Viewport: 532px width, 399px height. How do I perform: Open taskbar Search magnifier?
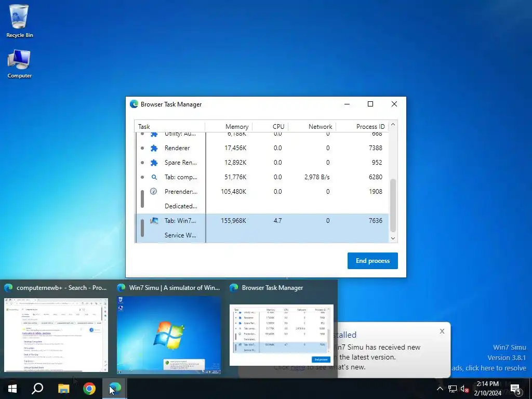[x=37, y=389]
